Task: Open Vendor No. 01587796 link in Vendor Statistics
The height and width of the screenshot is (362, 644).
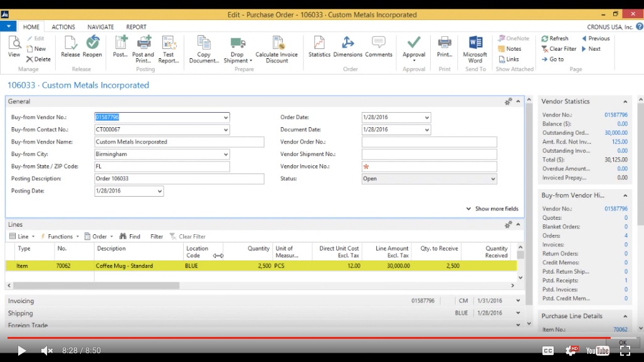Action: pyautogui.click(x=616, y=115)
